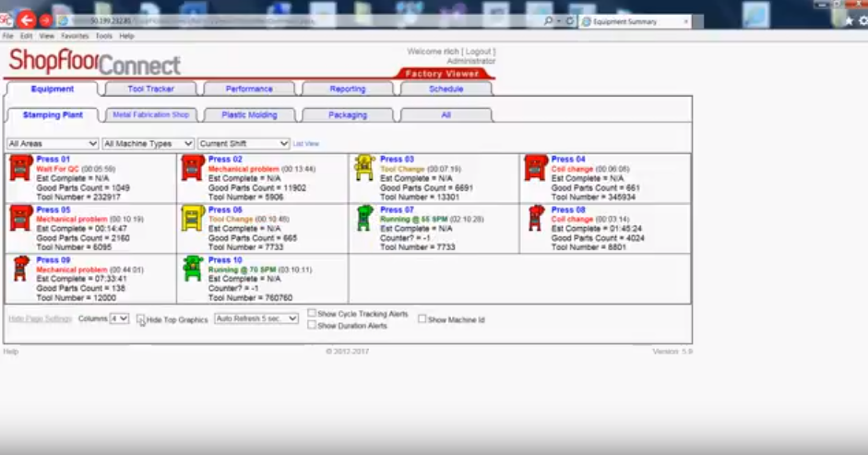Click the browser back arrow button
The height and width of the screenshot is (455, 868).
(26, 20)
